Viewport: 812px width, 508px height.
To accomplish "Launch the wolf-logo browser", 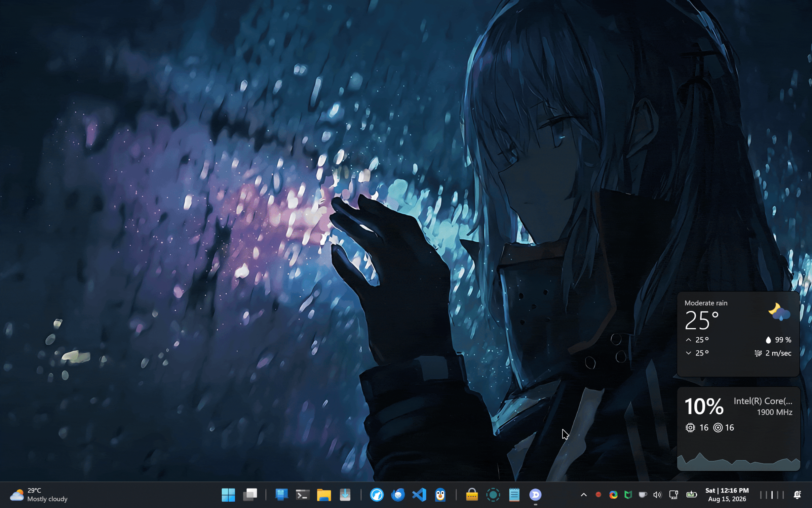I will [x=377, y=494].
